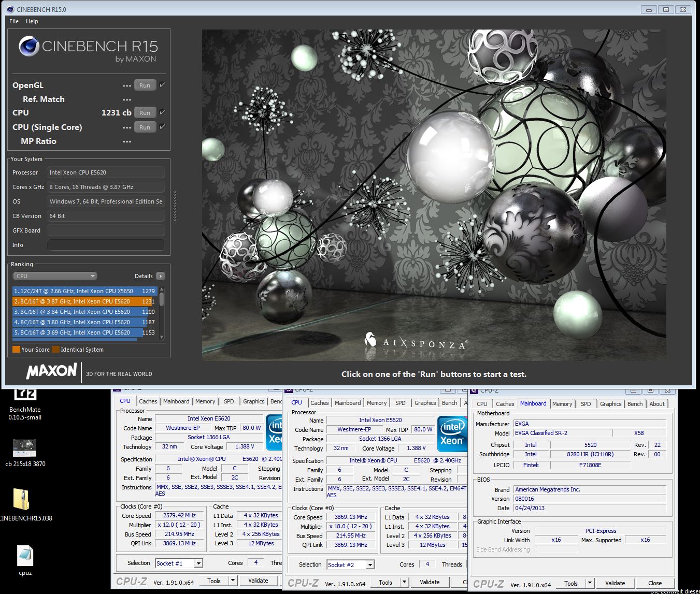Viewport: 700px width, 594px height.
Task: Switch to Memory tab in Socket #2 CPU-Z window
Action: [x=377, y=403]
